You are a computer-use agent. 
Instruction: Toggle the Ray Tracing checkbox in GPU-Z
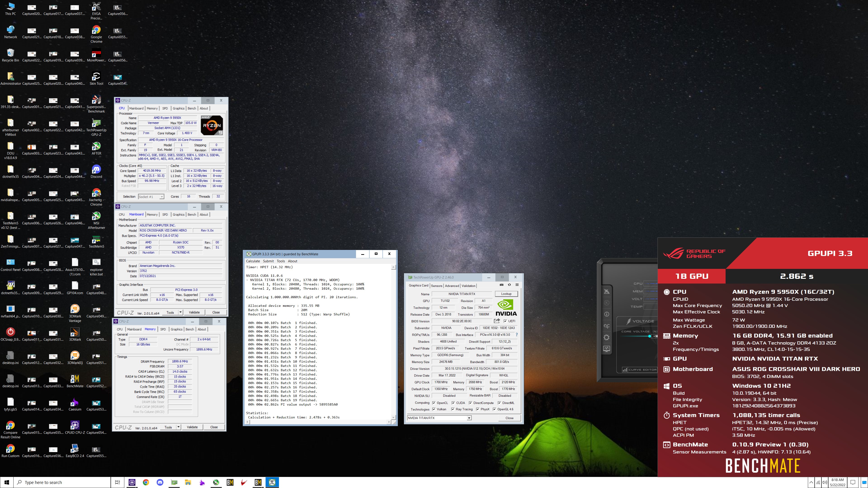coord(453,409)
